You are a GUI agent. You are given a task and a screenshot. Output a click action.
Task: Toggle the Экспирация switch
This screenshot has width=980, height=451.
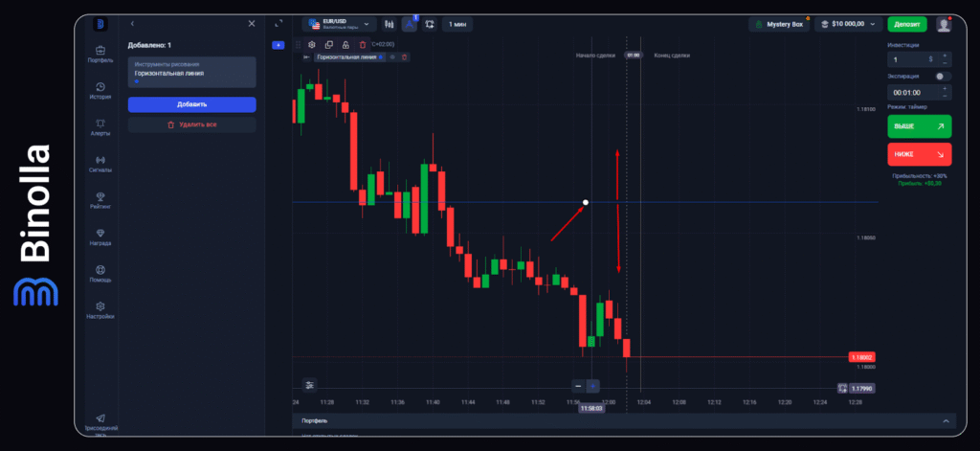pyautogui.click(x=943, y=76)
